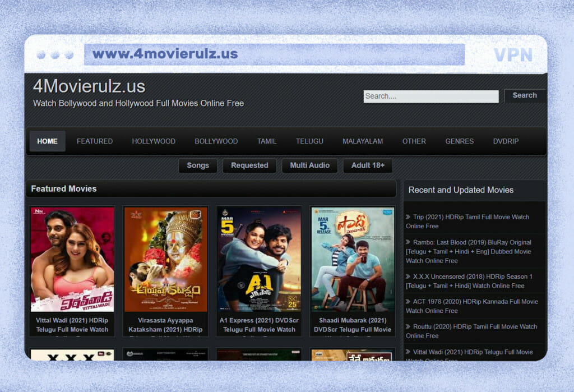Select the DVDRIP menu item

pyautogui.click(x=506, y=141)
